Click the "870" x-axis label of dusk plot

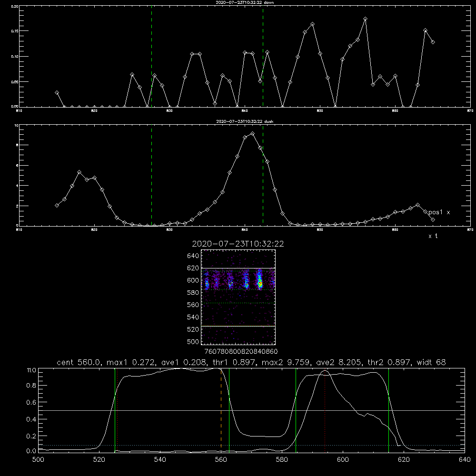(x=470, y=230)
